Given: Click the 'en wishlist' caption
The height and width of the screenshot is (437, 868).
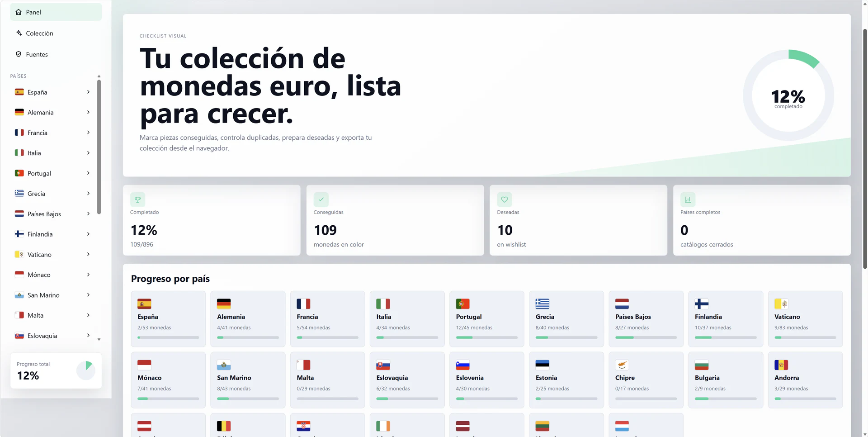Looking at the screenshot, I should pyautogui.click(x=511, y=244).
